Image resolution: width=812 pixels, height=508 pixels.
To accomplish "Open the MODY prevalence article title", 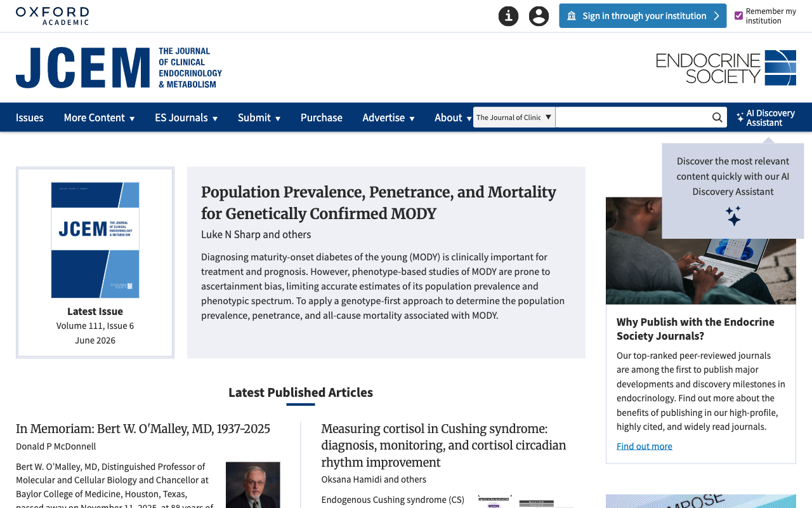I will tap(379, 203).
